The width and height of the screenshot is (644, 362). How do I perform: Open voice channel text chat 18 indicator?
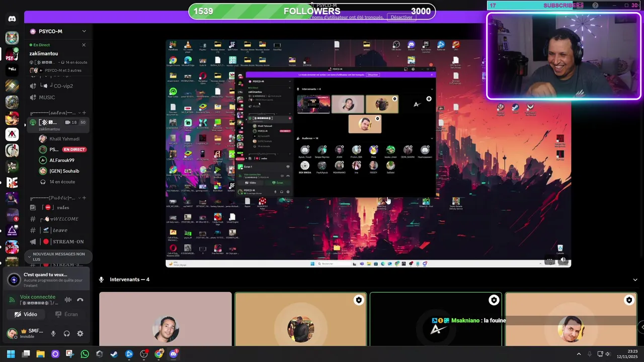coord(70,122)
